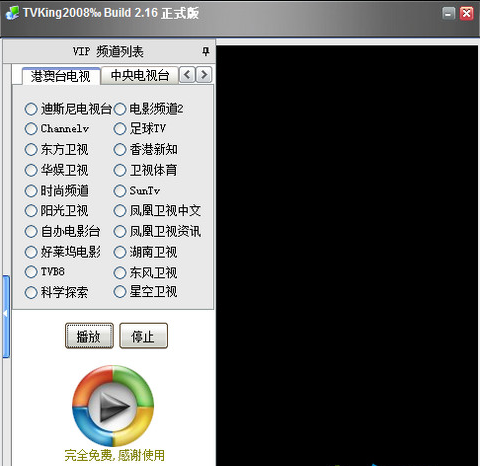
Task: Select the 阳光卫视 radio button
Action: 31,211
